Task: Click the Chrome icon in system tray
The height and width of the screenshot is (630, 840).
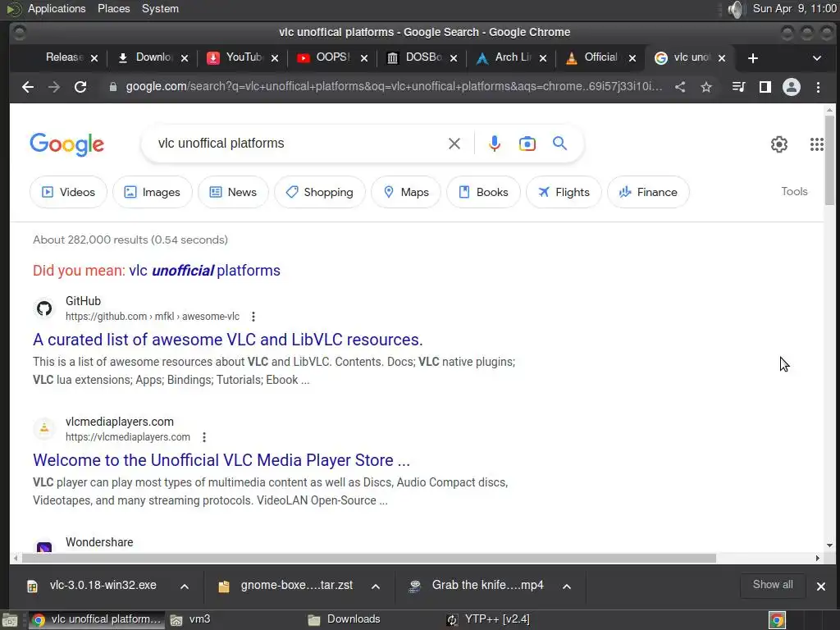Action: pos(777,620)
